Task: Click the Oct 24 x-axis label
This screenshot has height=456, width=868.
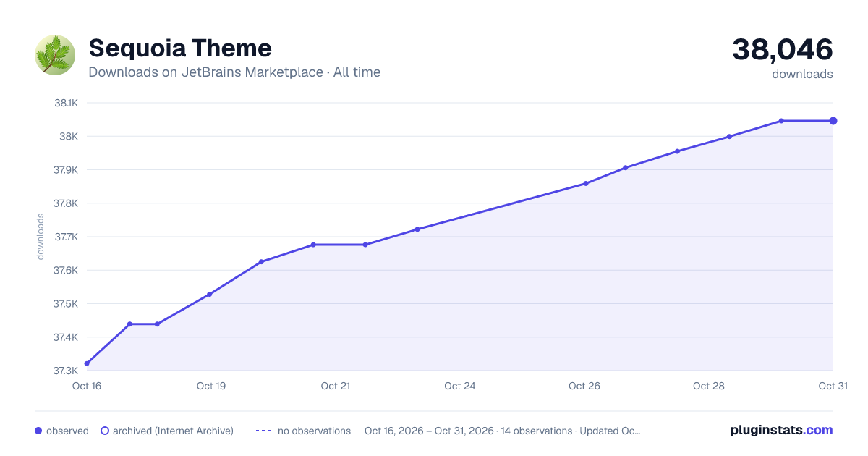Action: [x=460, y=386]
